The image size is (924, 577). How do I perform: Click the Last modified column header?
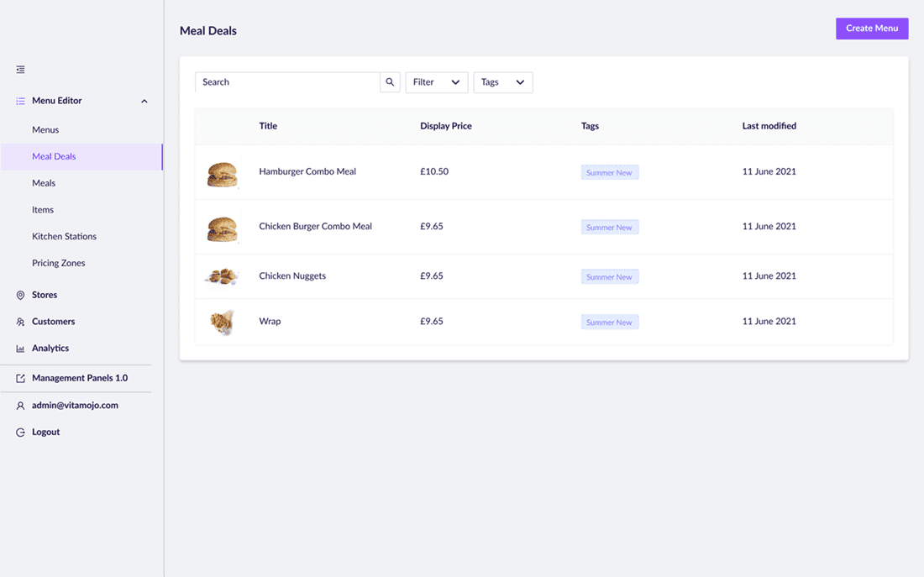coord(769,126)
